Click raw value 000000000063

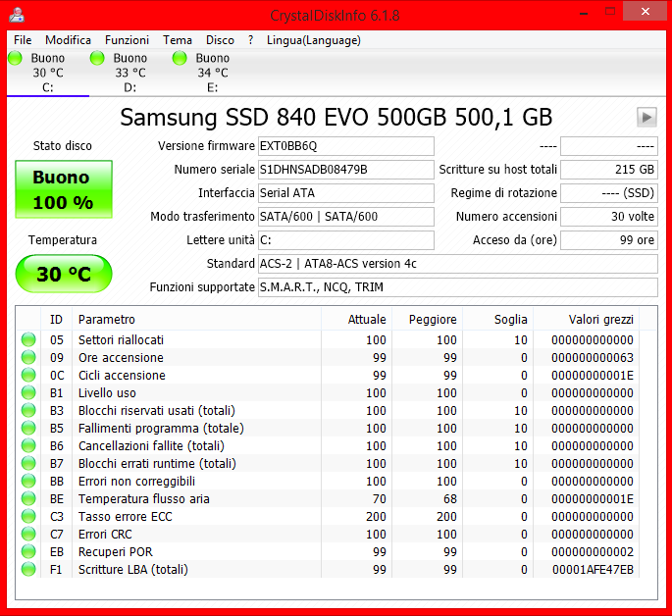click(x=593, y=357)
